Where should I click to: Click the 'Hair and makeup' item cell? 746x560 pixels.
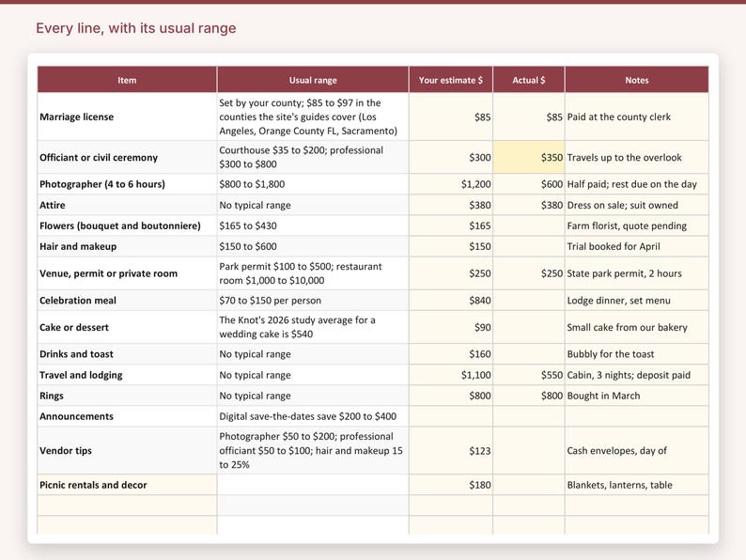tap(127, 246)
